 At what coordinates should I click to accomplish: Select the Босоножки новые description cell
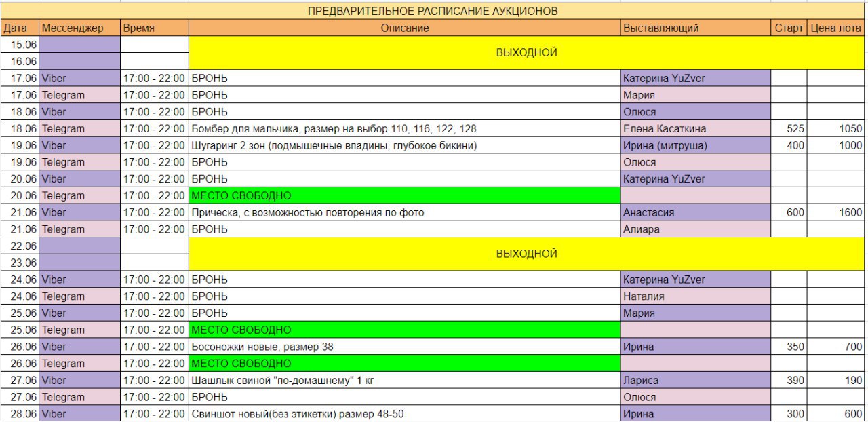coord(404,347)
